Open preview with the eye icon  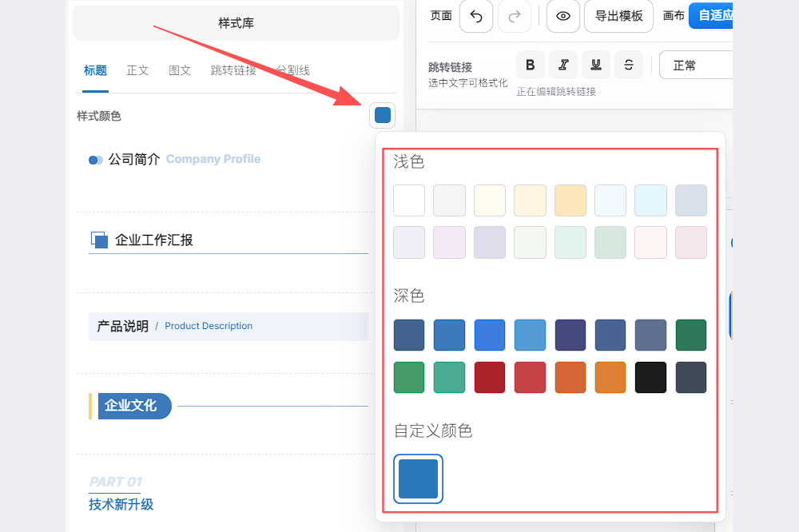coord(563,16)
